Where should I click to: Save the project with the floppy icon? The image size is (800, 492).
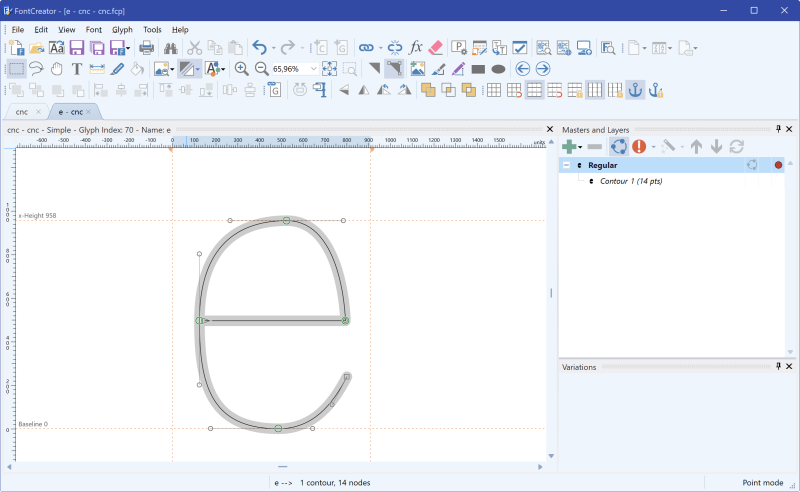pyautogui.click(x=77, y=48)
